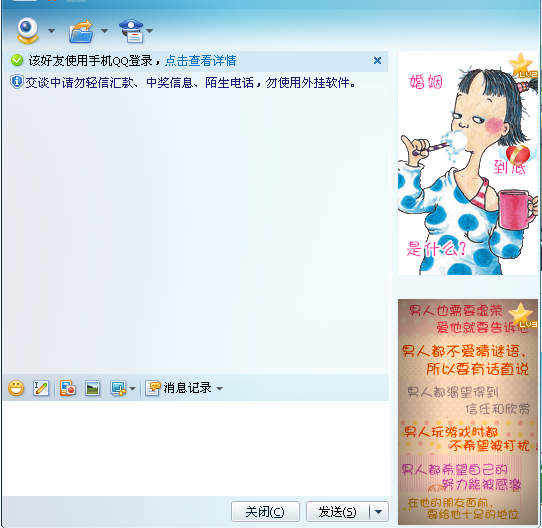Click the LV3 star badge
The height and width of the screenshot is (528, 542).
click(x=522, y=315)
